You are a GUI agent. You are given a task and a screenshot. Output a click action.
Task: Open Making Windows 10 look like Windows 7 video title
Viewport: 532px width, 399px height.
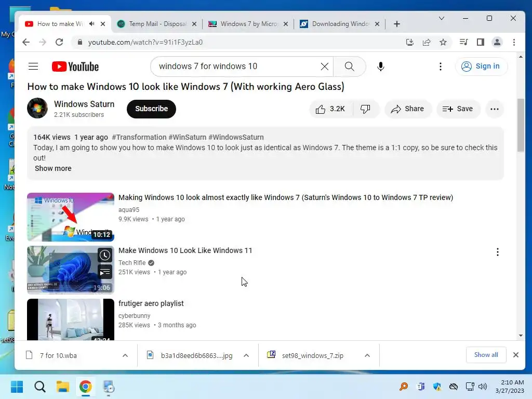tap(286, 197)
